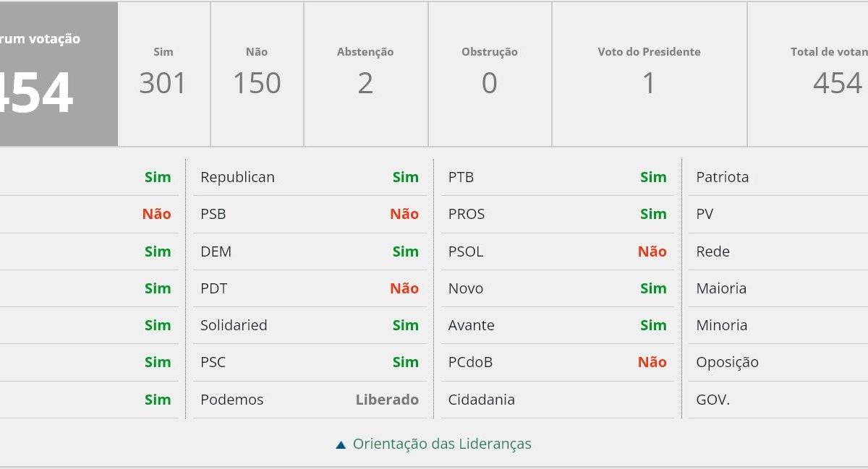
Task: Select the PSB party orientation row
Action: coord(309,214)
